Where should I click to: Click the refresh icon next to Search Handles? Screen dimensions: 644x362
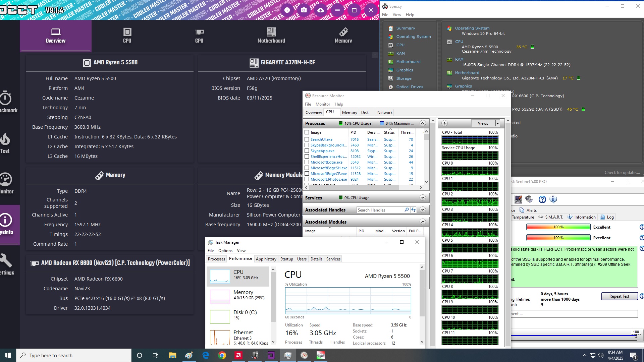coord(414,210)
